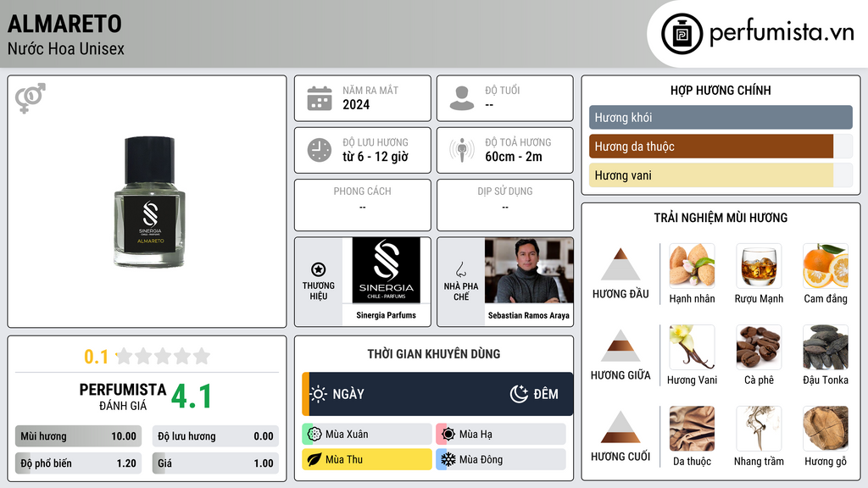Click the Hương cuối pyramid icon

pyautogui.click(x=620, y=427)
